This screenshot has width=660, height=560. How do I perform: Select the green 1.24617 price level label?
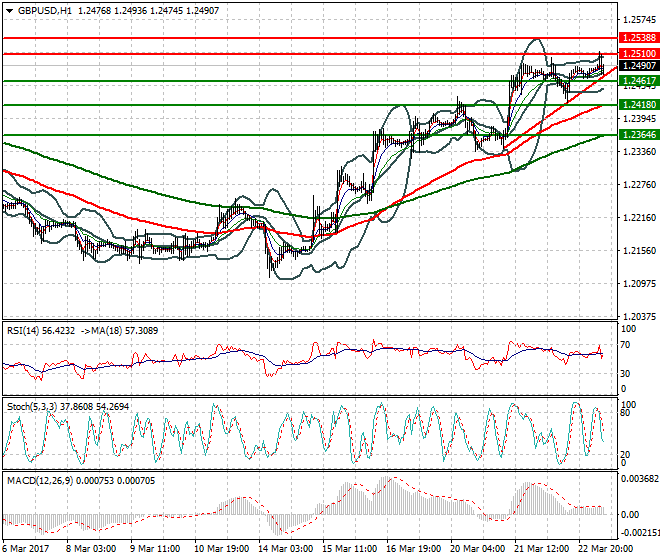pos(639,81)
